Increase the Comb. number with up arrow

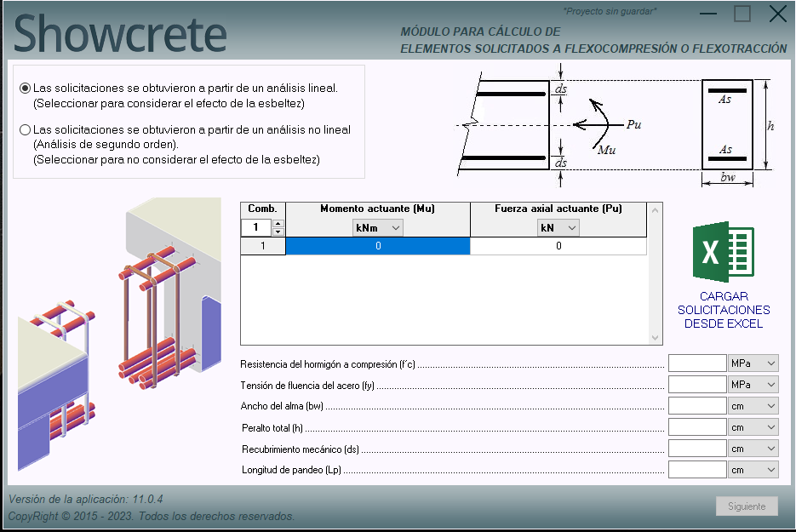(x=278, y=224)
